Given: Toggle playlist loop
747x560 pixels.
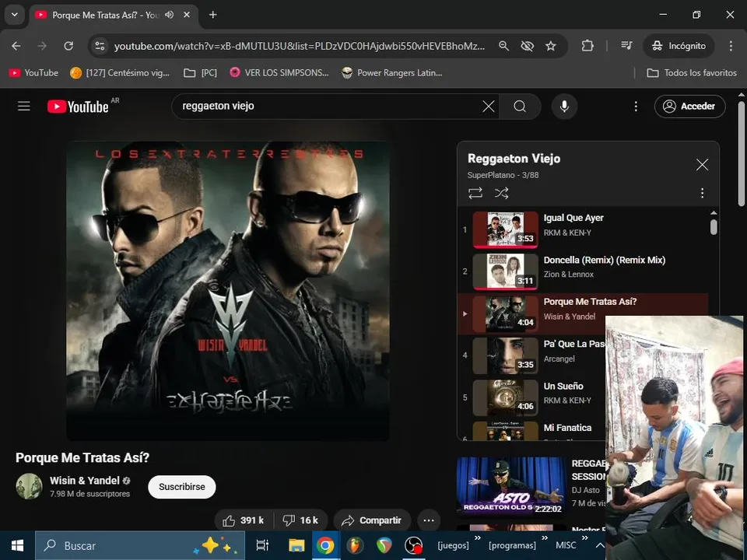Looking at the screenshot, I should coord(475,193).
